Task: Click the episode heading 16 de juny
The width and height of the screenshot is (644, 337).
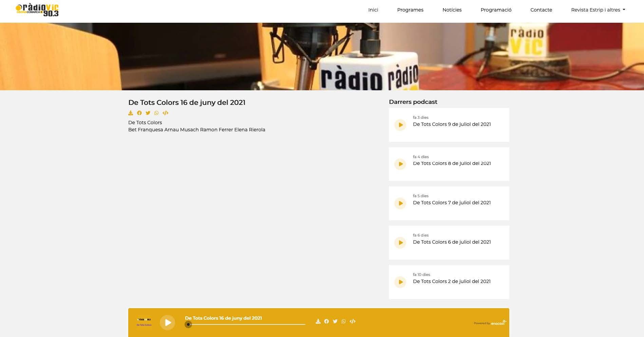Action: (187, 102)
